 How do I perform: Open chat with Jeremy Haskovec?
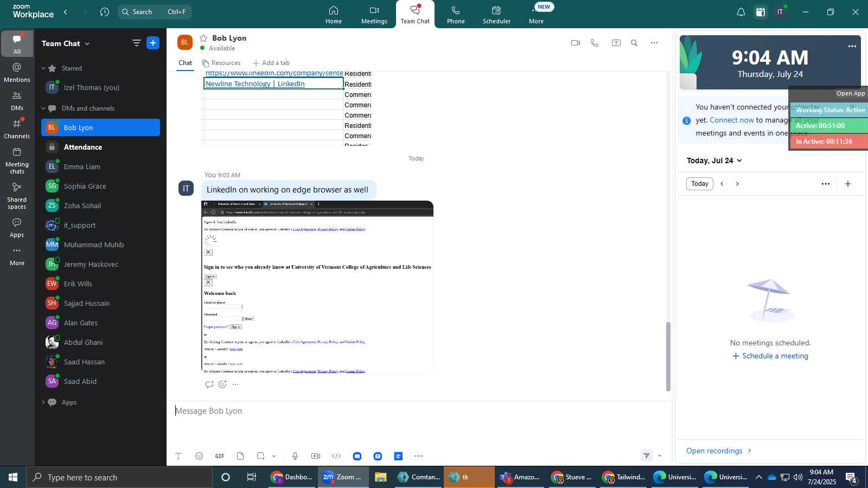pos(100,264)
